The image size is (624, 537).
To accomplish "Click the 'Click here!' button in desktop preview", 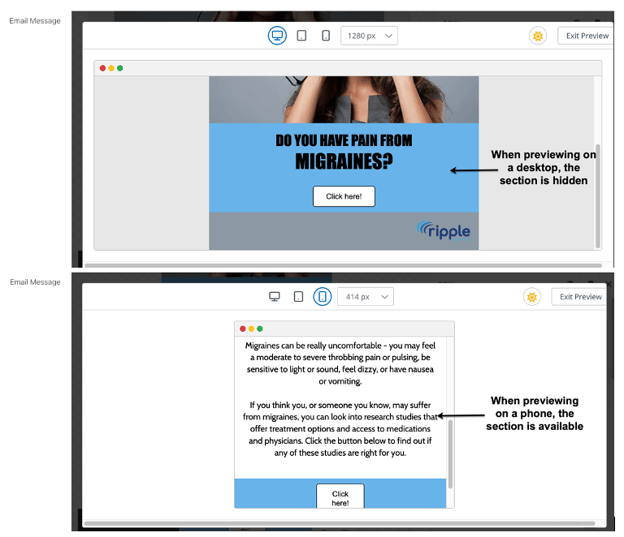I will click(343, 196).
